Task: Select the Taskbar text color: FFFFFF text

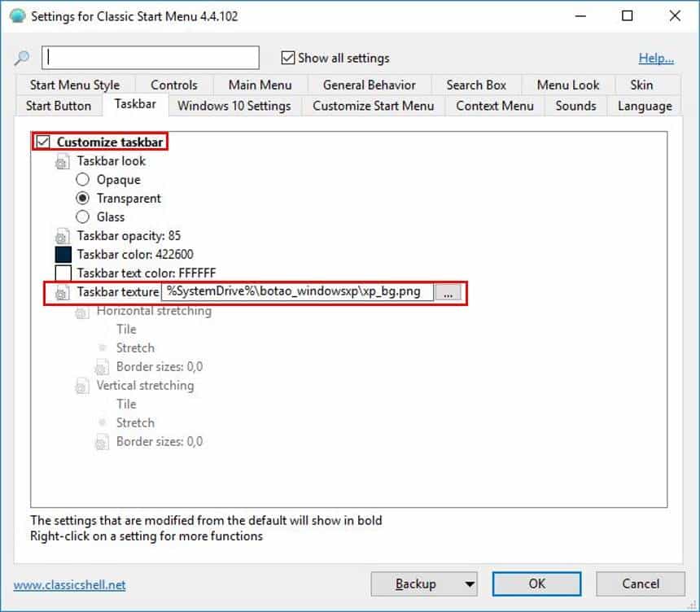Action: pyautogui.click(x=146, y=273)
